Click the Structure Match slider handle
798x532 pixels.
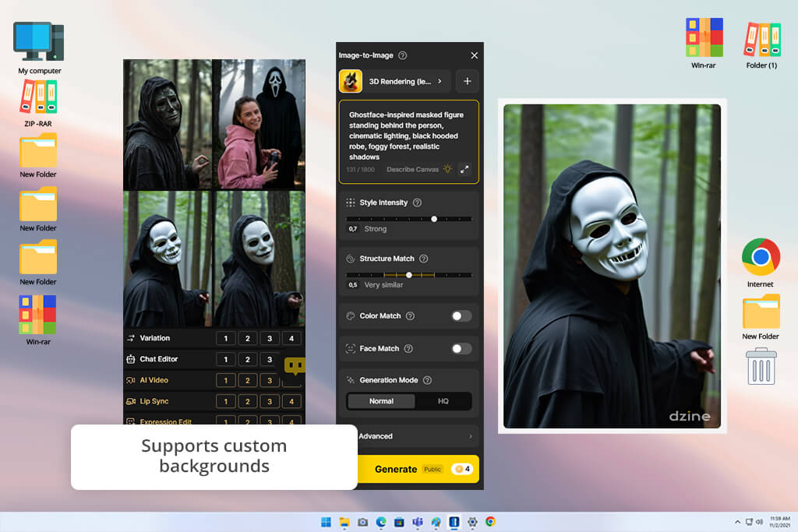coord(409,275)
